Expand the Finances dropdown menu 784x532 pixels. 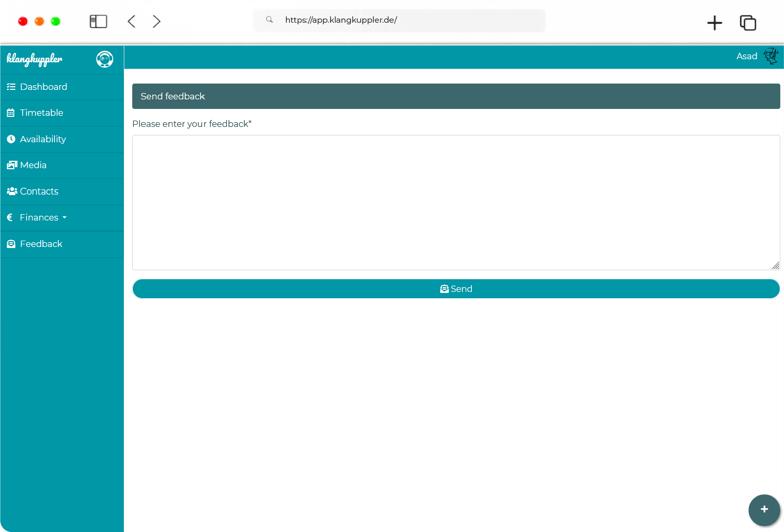[x=42, y=217]
